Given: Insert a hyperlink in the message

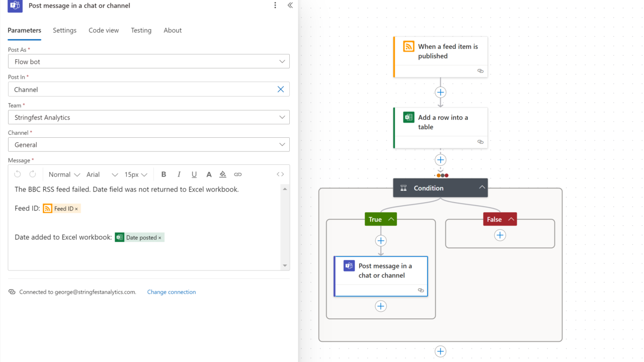Looking at the screenshot, I should point(238,174).
